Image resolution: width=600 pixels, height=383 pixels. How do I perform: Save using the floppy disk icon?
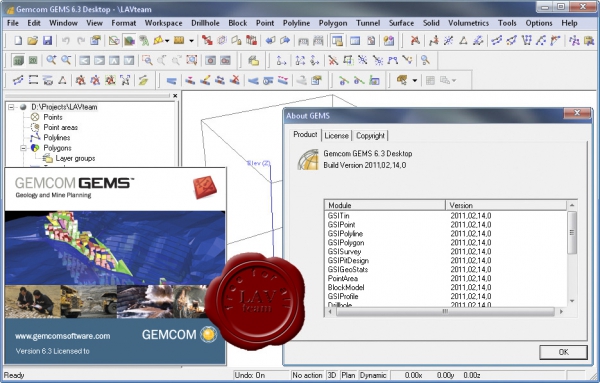coord(47,40)
